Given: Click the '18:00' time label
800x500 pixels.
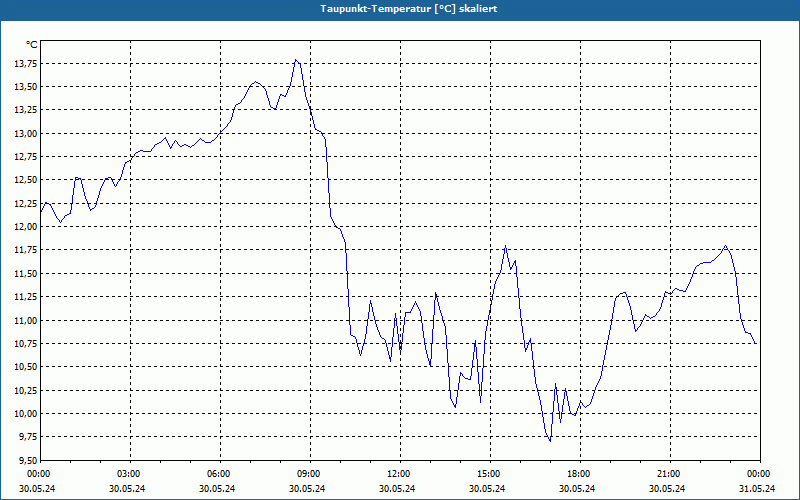Looking at the screenshot, I should (580, 474).
